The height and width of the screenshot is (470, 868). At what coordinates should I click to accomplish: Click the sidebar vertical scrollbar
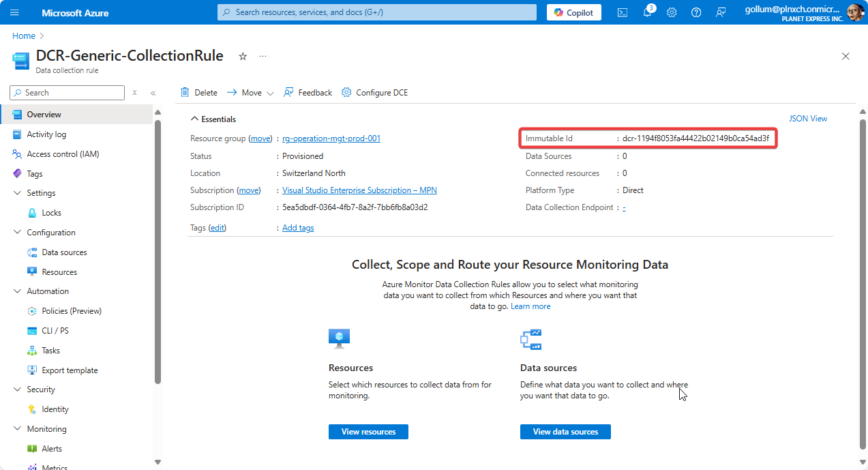158,252
